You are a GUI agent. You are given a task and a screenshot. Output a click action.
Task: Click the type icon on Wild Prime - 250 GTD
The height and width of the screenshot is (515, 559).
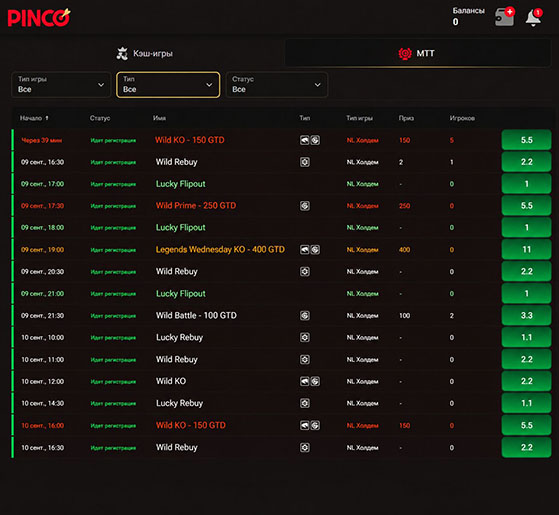(x=305, y=206)
